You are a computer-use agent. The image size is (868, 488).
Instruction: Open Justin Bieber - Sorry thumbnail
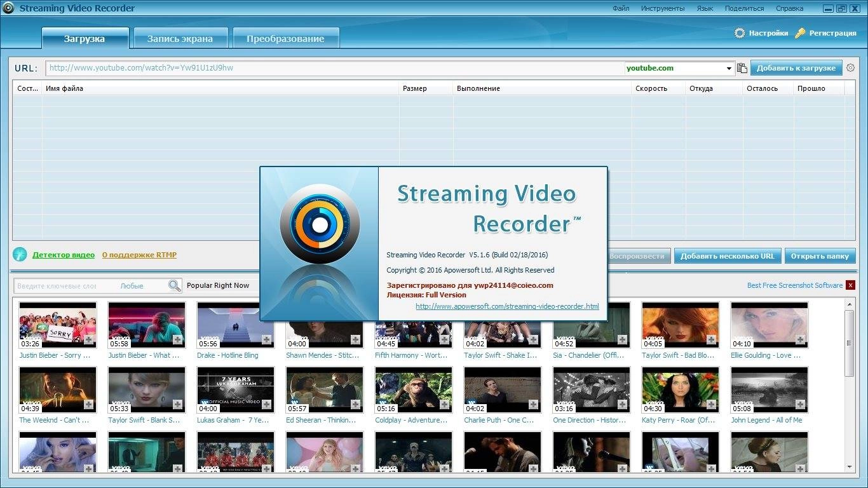[x=58, y=325]
